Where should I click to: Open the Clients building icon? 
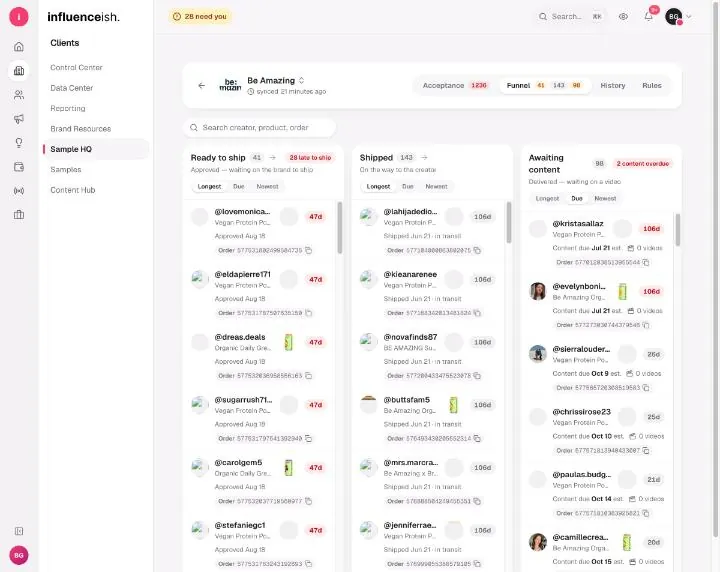coord(19,71)
